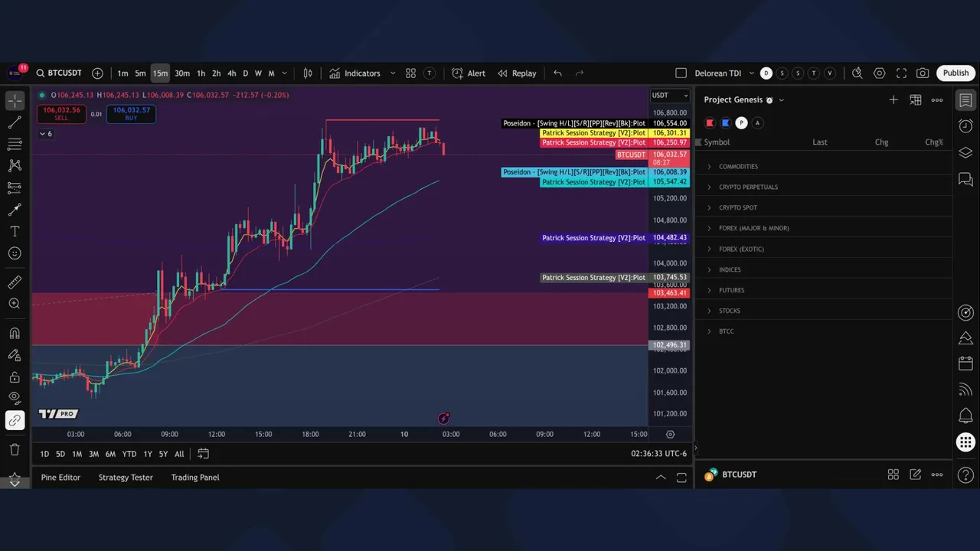Toggle lock all drawing tools
Viewport: 980px width, 551px height.
point(15,377)
